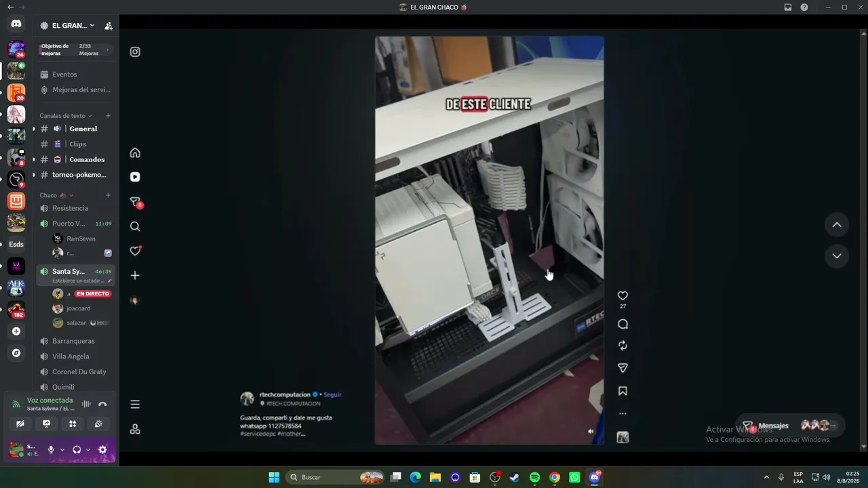Viewport: 868px width, 488px height.
Task: Open the Discord inbox in title bar
Action: click(788, 7)
